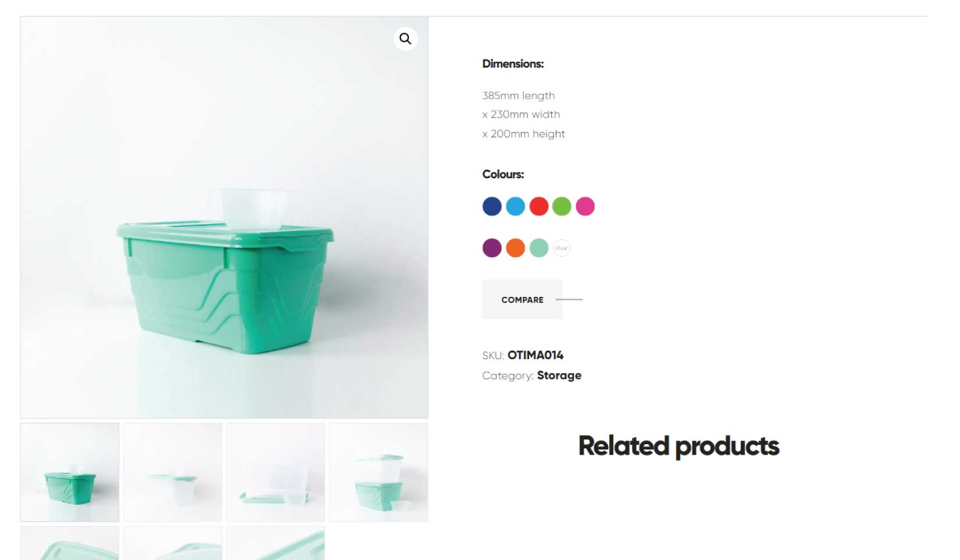
Task: Select first thumbnail in second gallery row
Action: coord(69,543)
